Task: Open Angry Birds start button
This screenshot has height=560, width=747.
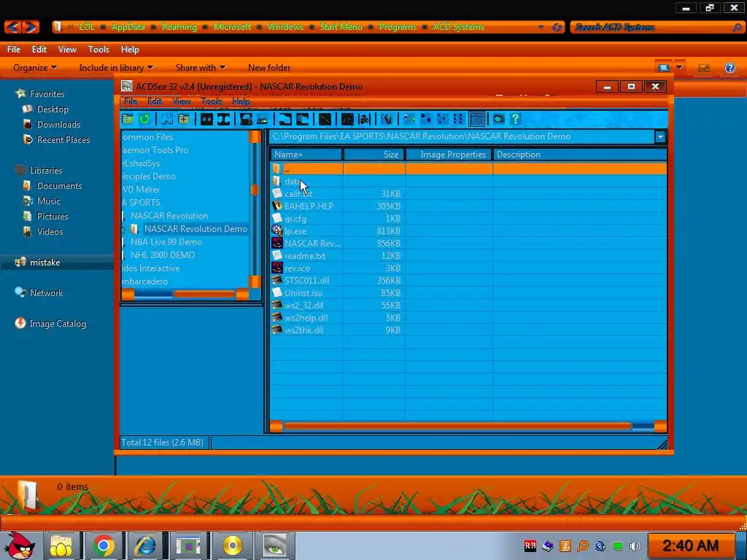Action: click(x=19, y=545)
